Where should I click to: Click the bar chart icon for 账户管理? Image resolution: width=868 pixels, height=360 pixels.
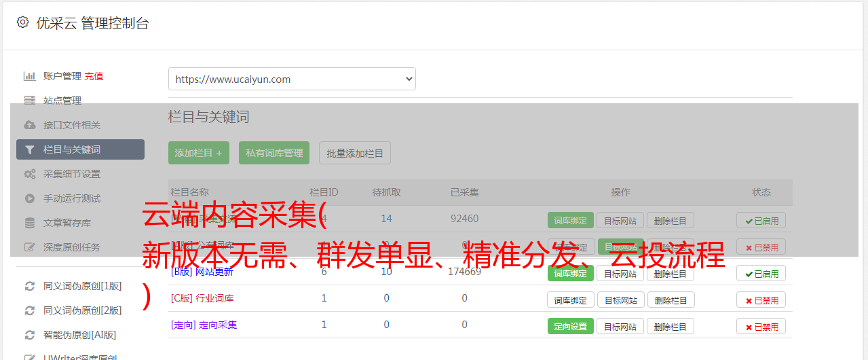click(30, 76)
